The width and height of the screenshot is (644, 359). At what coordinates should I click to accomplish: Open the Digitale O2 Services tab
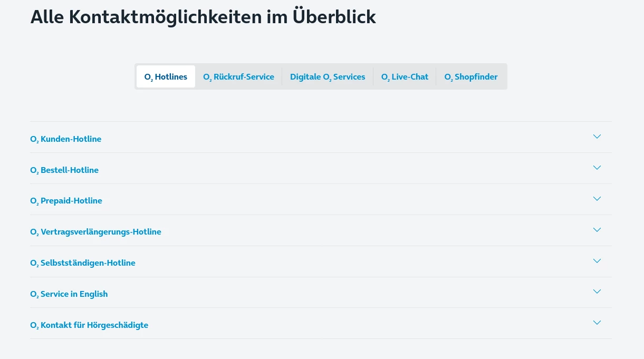328,77
